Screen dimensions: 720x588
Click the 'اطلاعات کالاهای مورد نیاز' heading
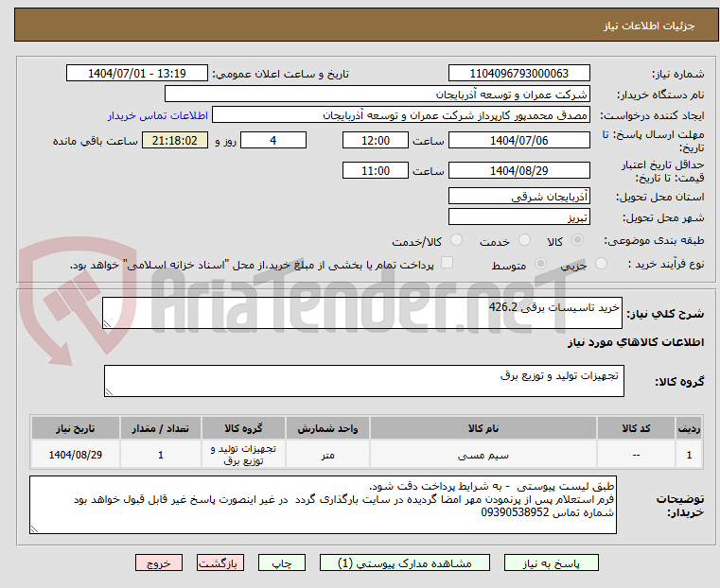point(636,342)
